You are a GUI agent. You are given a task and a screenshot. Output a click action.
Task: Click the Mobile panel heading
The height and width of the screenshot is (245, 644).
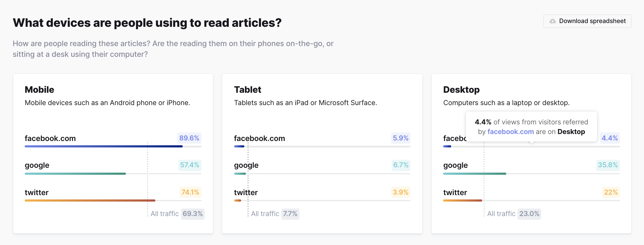(x=39, y=90)
